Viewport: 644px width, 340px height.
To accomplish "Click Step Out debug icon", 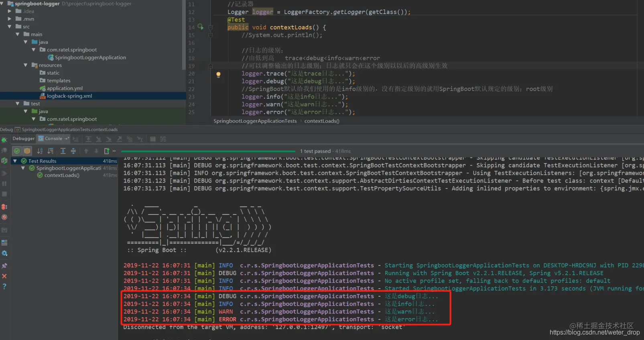I will (119, 139).
